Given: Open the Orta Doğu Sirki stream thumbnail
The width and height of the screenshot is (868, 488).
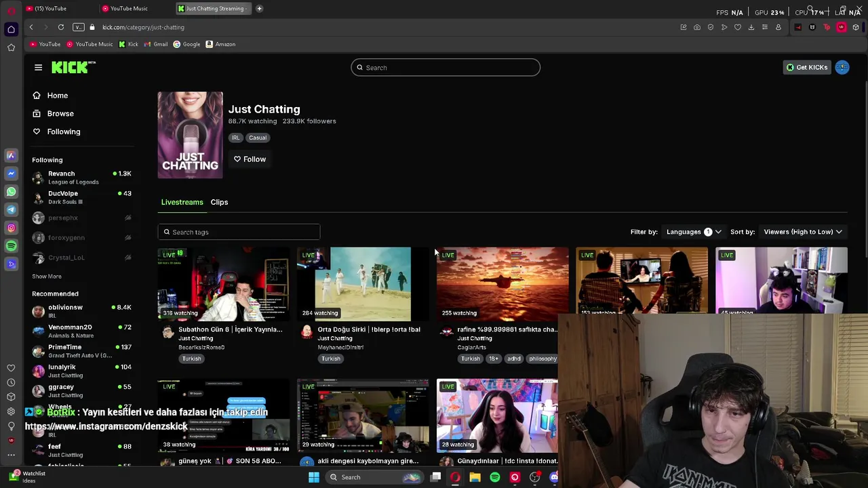Looking at the screenshot, I should 363,284.
